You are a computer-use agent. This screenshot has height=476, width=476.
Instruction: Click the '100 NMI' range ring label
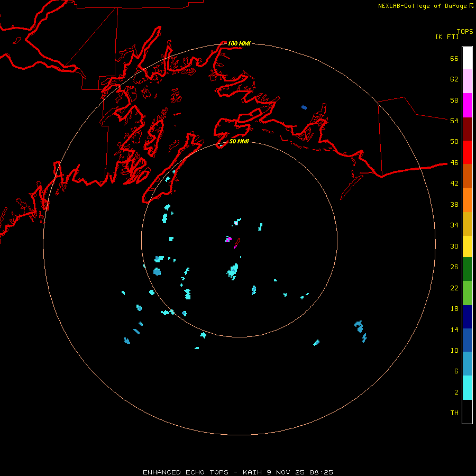point(239,43)
